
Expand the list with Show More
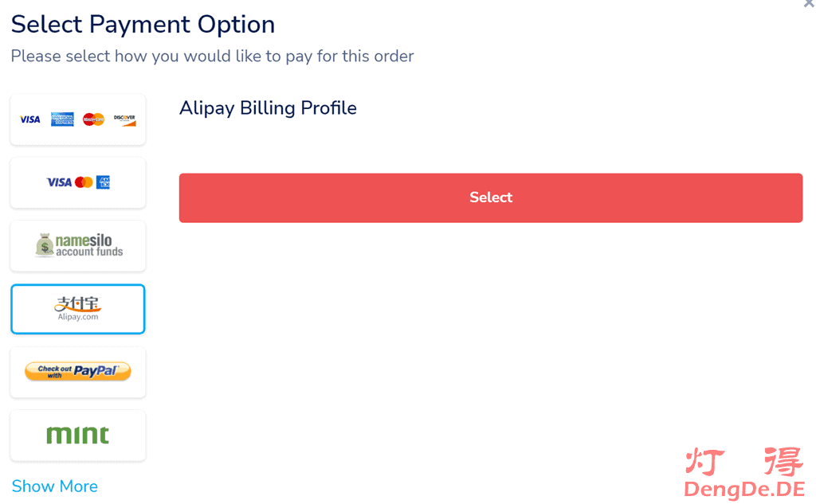click(55, 486)
